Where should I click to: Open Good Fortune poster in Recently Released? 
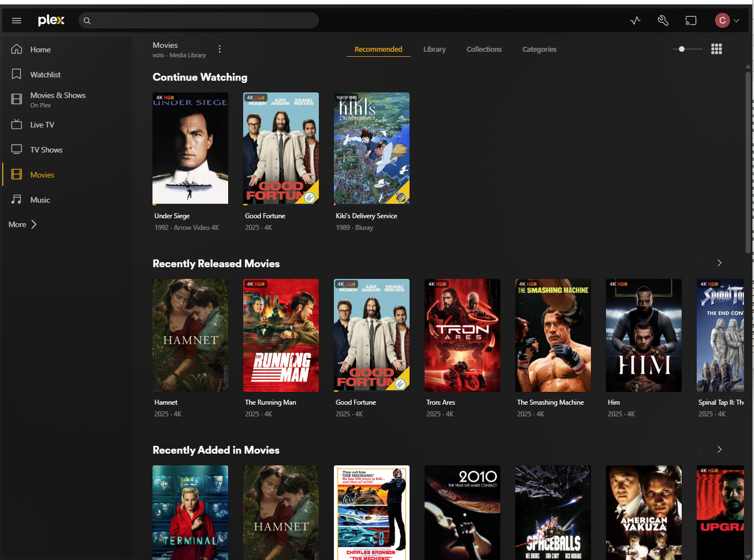coord(372,335)
